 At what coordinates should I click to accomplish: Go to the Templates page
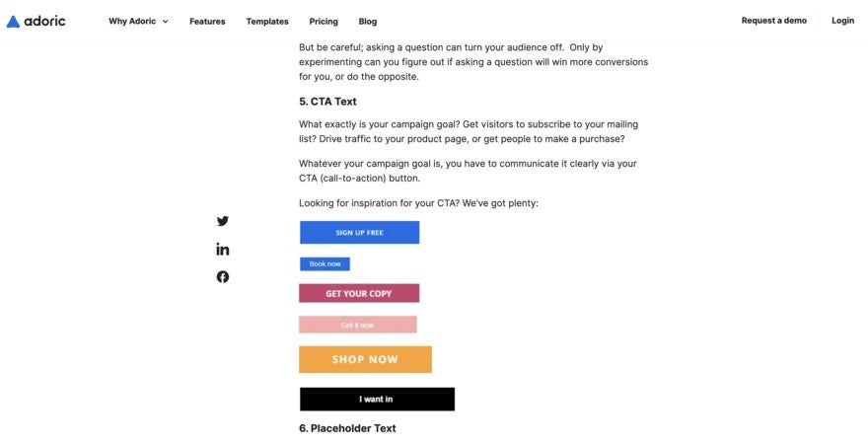click(x=267, y=21)
